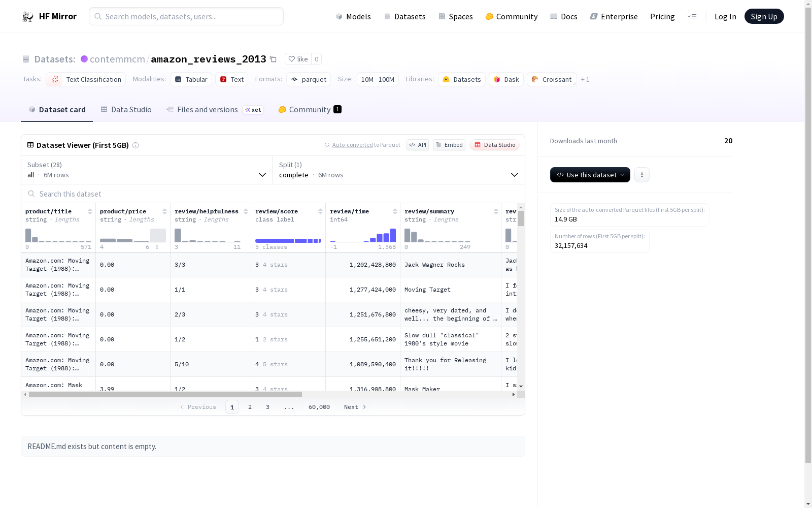Jump to page 60,000
Image resolution: width=812 pixels, height=508 pixels.
click(319, 407)
